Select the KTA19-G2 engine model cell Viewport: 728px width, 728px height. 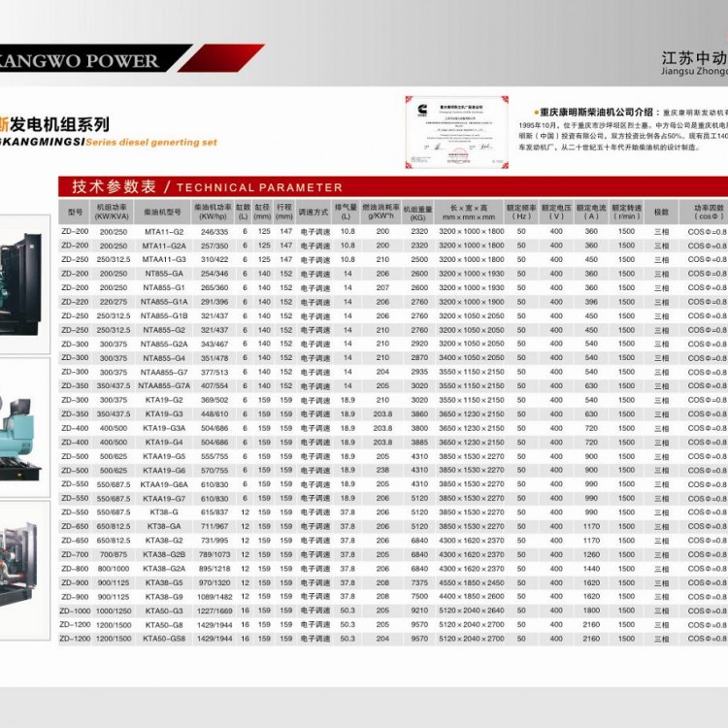[x=164, y=400]
